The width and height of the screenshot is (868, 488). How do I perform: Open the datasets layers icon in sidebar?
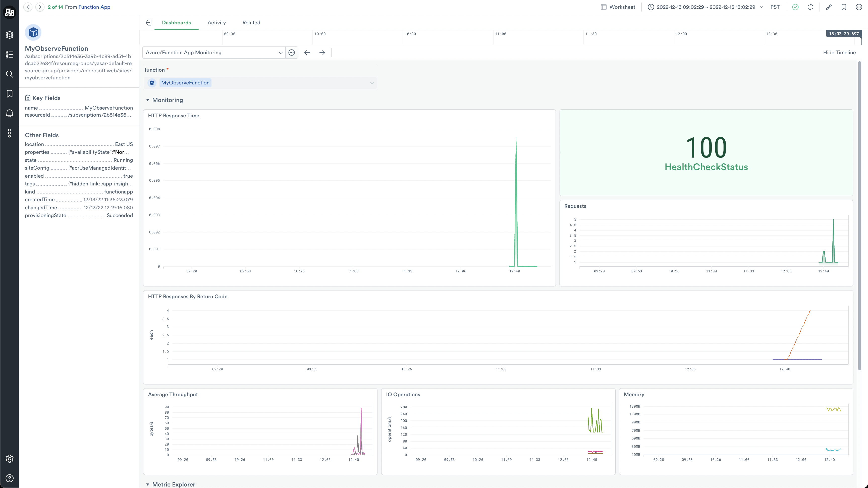[x=10, y=35]
